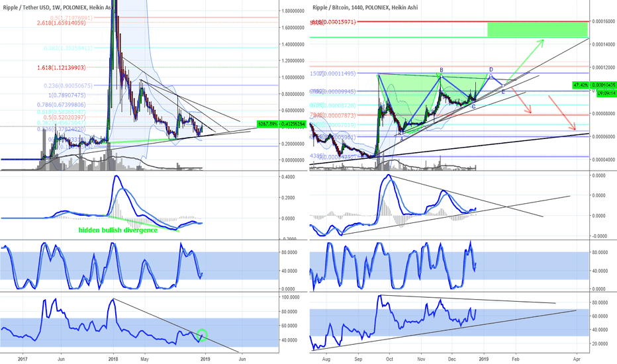
Task: Click the 2.618(1.65914059) Fibonacci label
Action: point(62,23)
